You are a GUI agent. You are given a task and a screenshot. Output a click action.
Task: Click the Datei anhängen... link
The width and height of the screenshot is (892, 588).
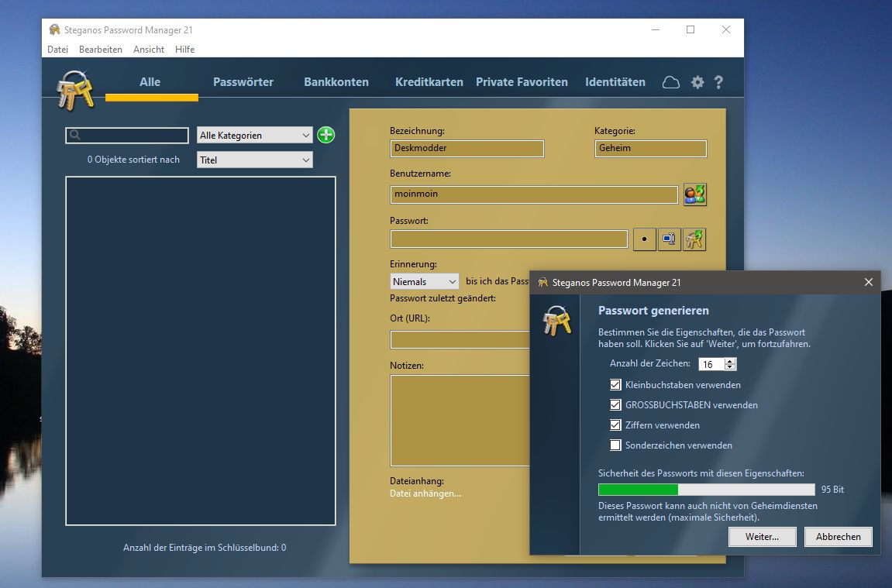425,493
